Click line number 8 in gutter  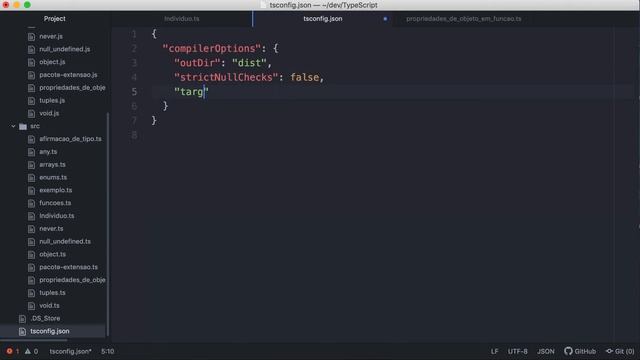point(134,135)
